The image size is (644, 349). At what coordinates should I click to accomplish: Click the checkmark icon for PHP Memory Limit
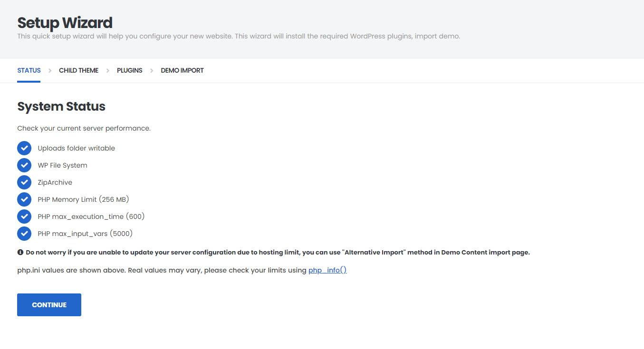24,199
